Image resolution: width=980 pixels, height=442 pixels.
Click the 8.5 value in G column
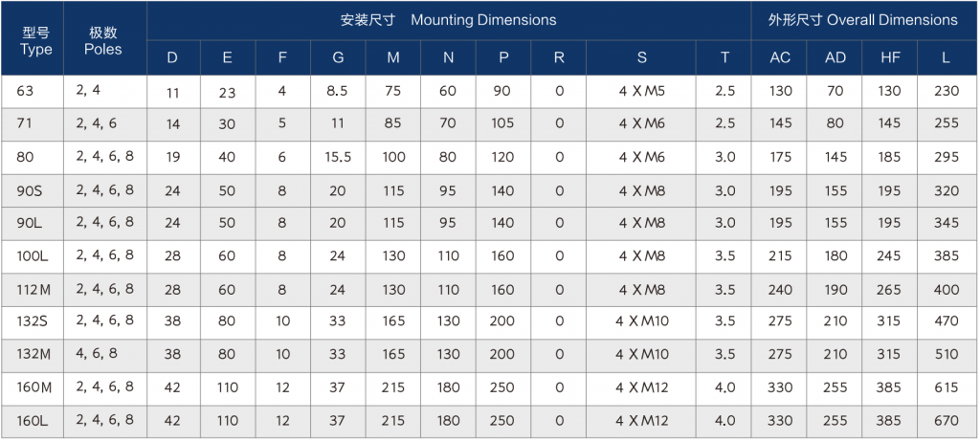click(338, 92)
